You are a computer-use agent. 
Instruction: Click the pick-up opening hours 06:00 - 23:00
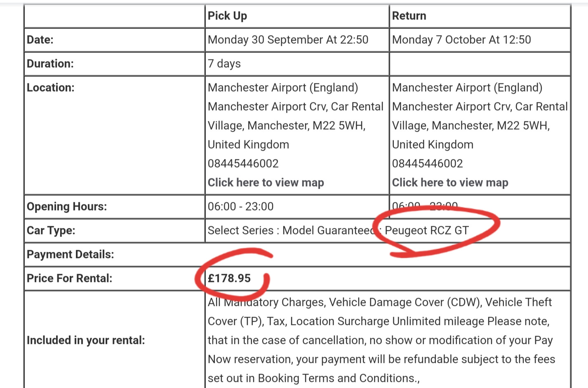240,206
